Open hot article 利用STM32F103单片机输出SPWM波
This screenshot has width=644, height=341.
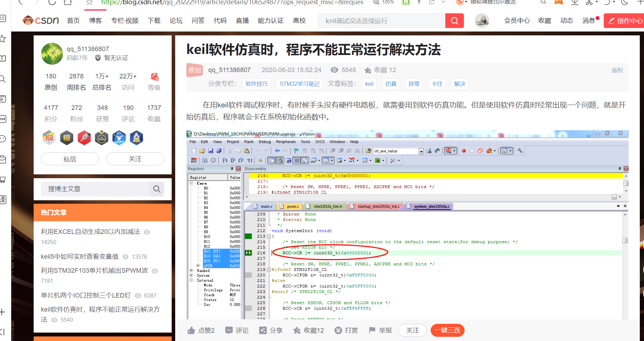tap(94, 271)
